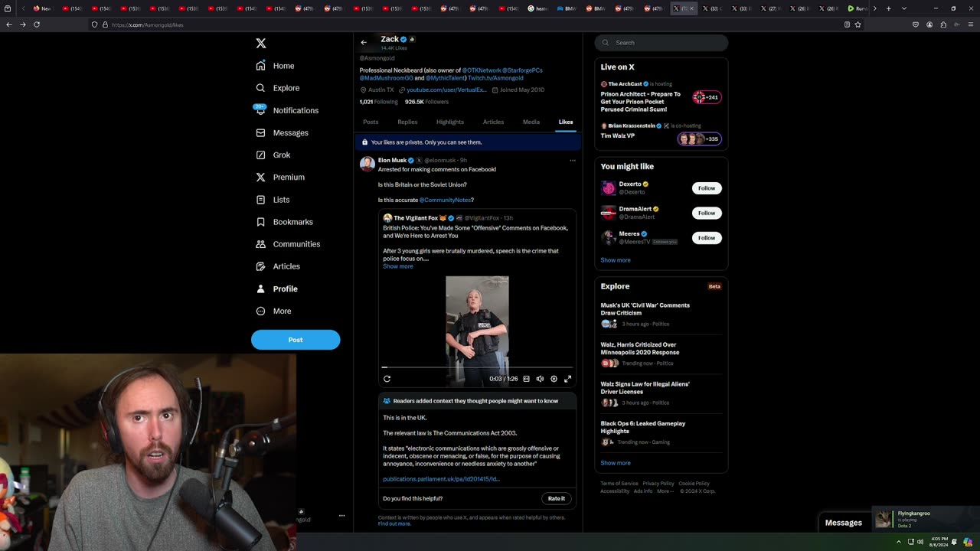Click the browser URL address bar
Image resolution: width=980 pixels, height=551 pixels.
[x=475, y=24]
